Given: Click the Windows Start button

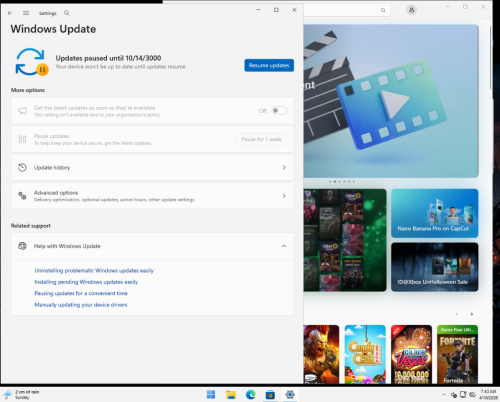Looking at the screenshot, I should tap(211, 395).
